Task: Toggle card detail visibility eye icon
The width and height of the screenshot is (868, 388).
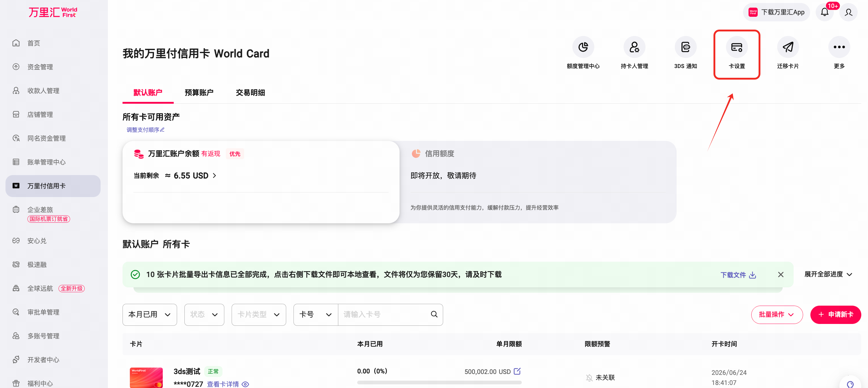Action: tap(245, 384)
